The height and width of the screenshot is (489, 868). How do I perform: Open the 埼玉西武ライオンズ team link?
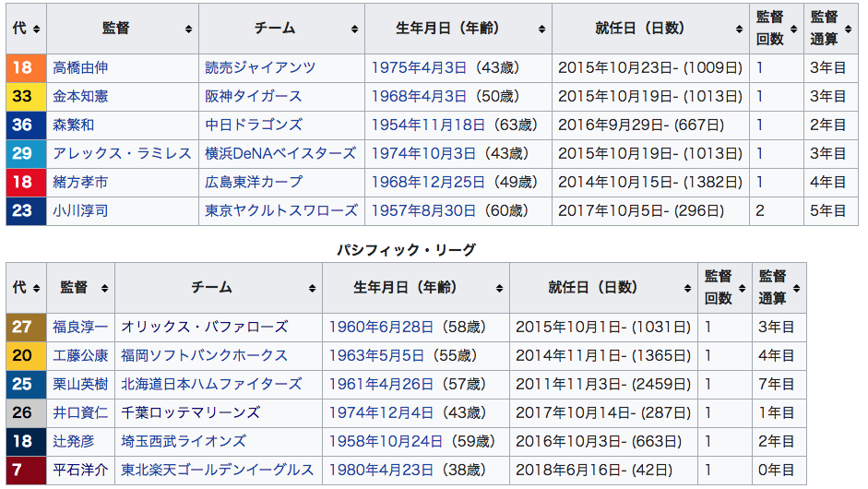point(184,442)
